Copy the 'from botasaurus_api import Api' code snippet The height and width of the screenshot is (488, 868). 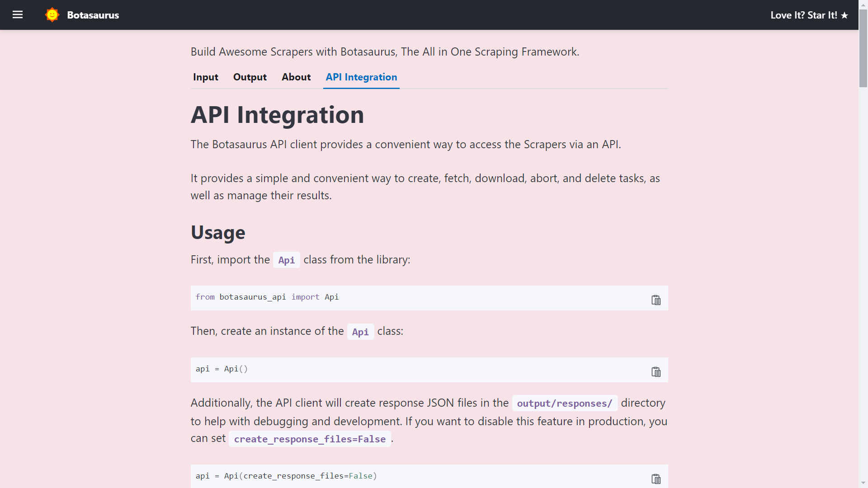(656, 300)
